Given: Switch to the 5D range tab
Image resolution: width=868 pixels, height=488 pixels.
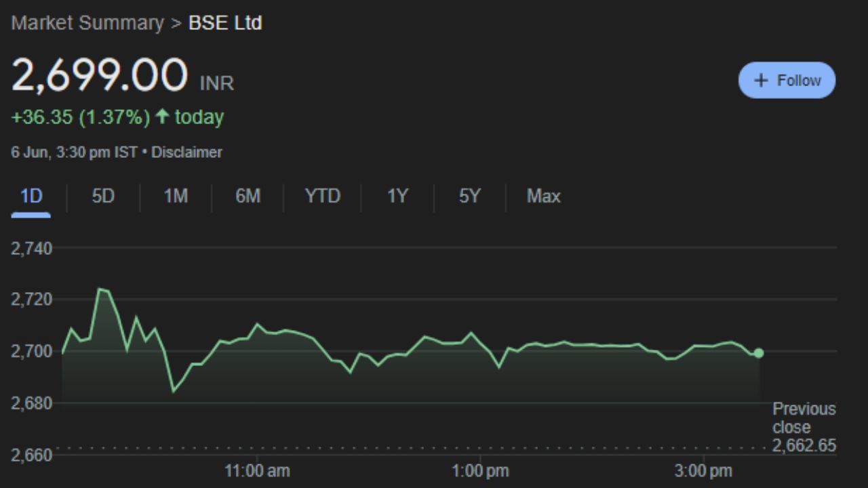Looking at the screenshot, I should [x=103, y=197].
